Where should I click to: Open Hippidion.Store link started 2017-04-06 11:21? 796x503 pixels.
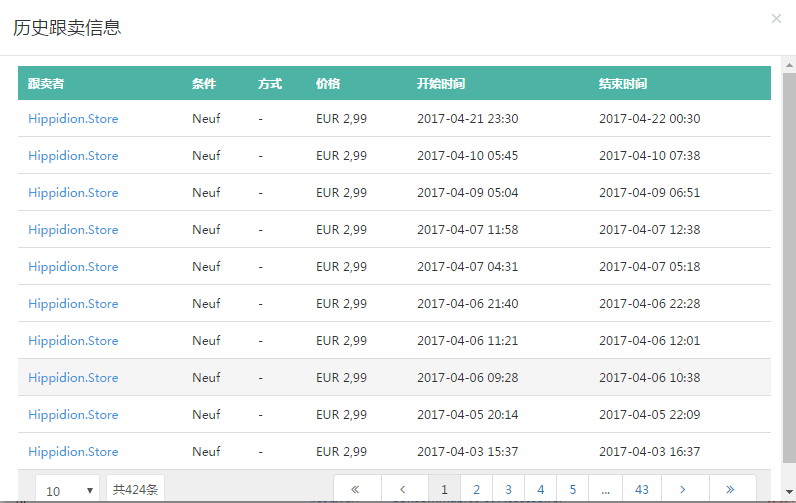(x=73, y=341)
